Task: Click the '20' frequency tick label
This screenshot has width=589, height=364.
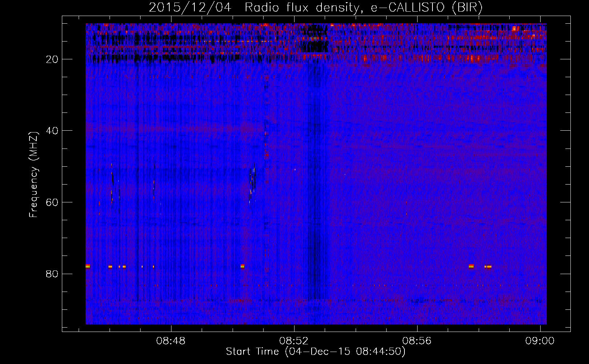Action: [52, 59]
